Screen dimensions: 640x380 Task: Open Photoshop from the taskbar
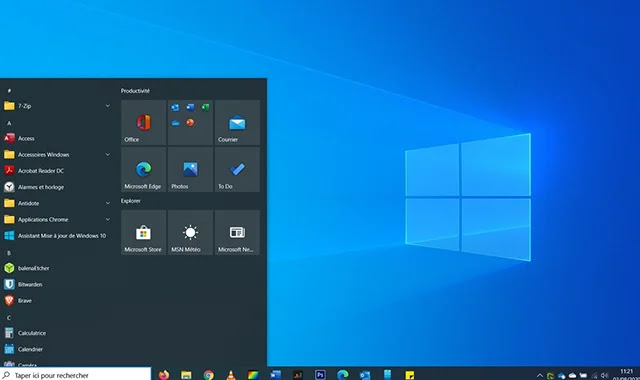coord(320,375)
